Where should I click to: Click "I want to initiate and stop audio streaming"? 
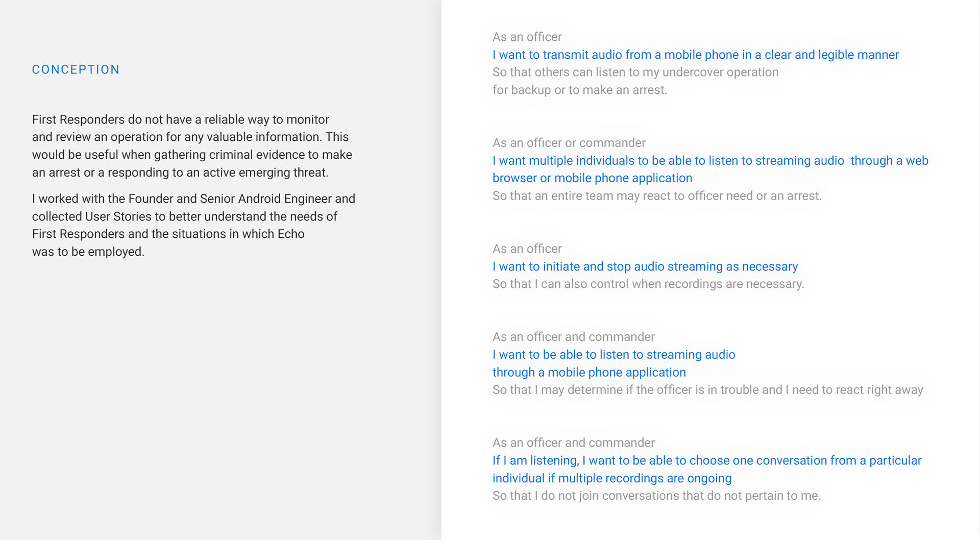pyautogui.click(x=645, y=266)
